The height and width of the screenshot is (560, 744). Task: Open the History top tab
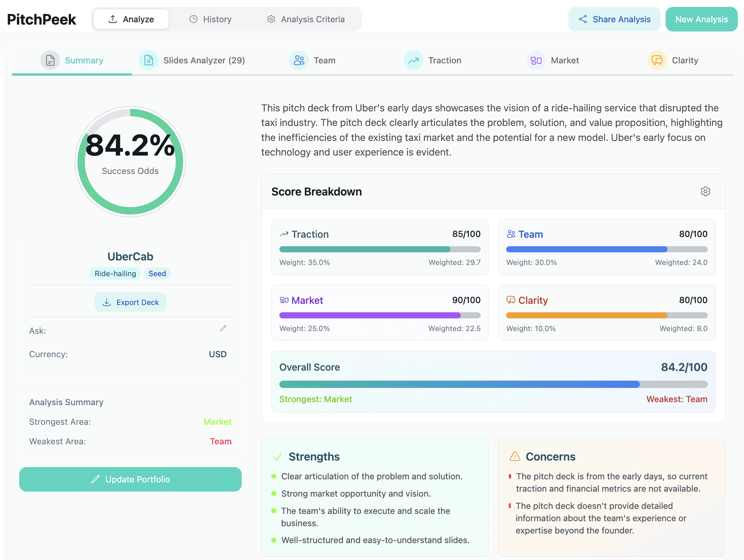pyautogui.click(x=210, y=19)
